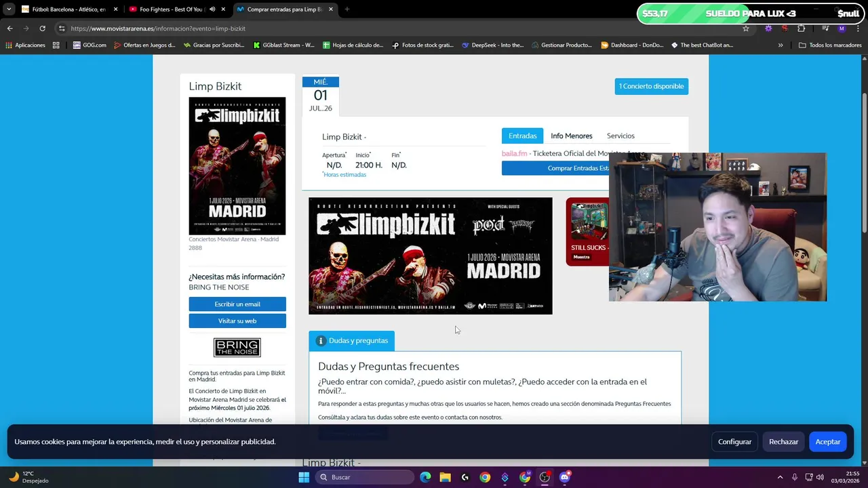This screenshot has height=488, width=868.
Task: Open Microsoft Edge from the taskbar
Action: (425, 477)
